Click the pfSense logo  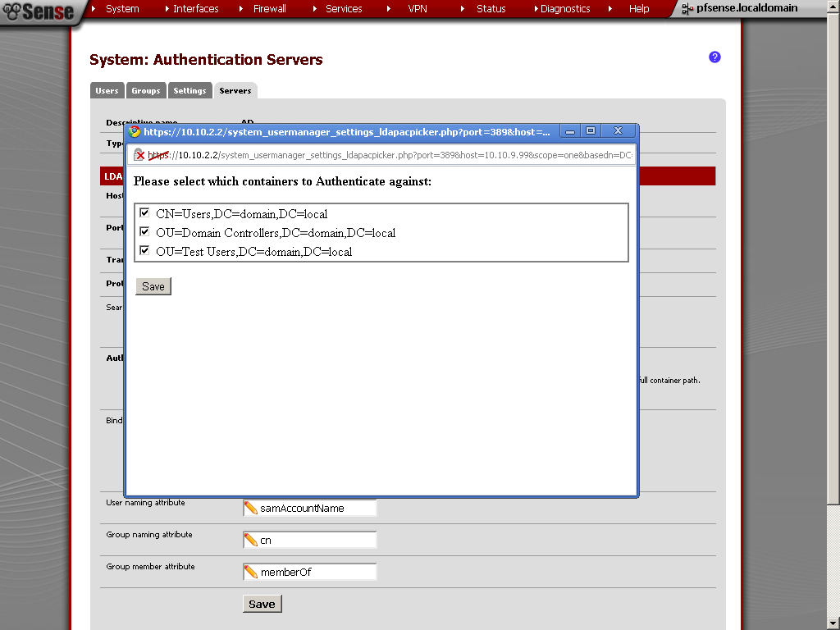coord(38,11)
